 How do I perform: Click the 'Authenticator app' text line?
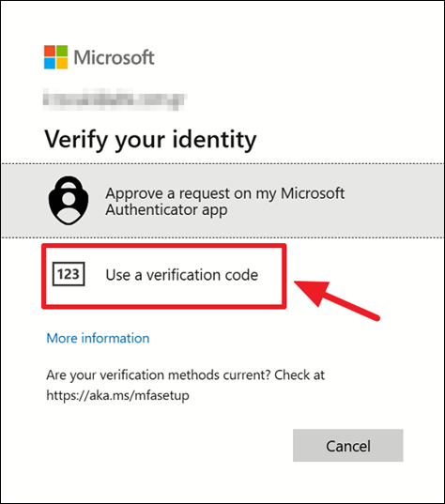click(x=166, y=210)
